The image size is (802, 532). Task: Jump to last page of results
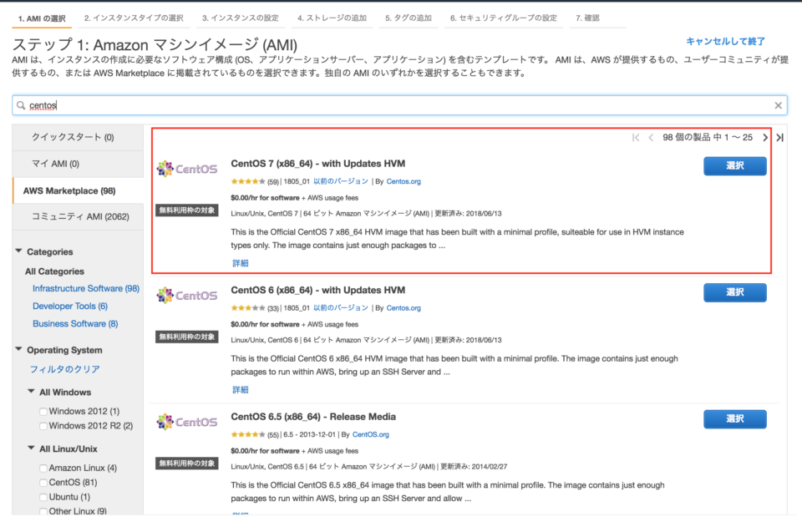[x=780, y=137]
